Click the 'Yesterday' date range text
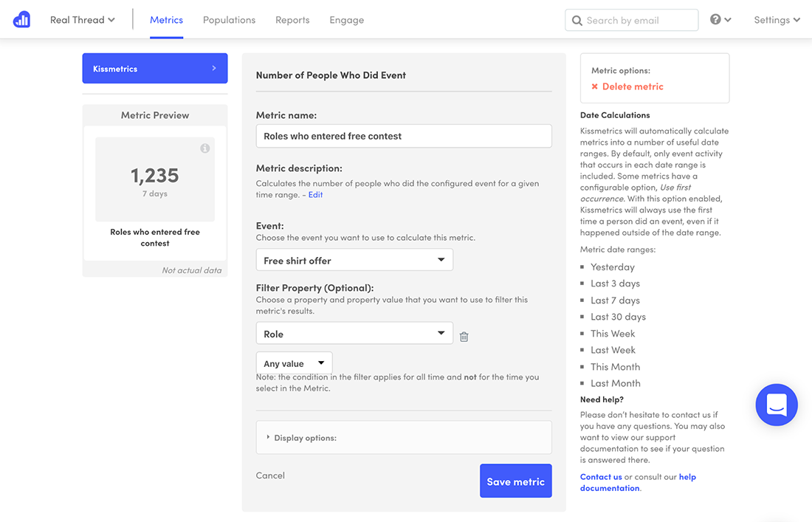 (613, 267)
